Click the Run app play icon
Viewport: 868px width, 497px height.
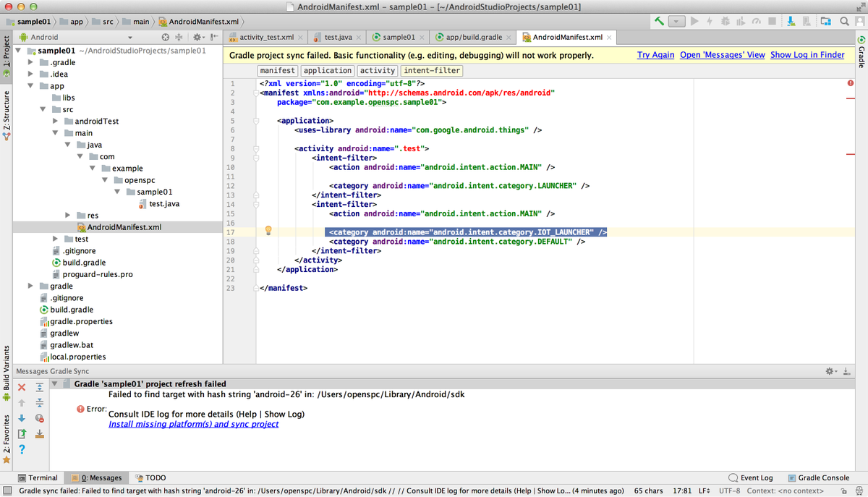pyautogui.click(x=694, y=22)
